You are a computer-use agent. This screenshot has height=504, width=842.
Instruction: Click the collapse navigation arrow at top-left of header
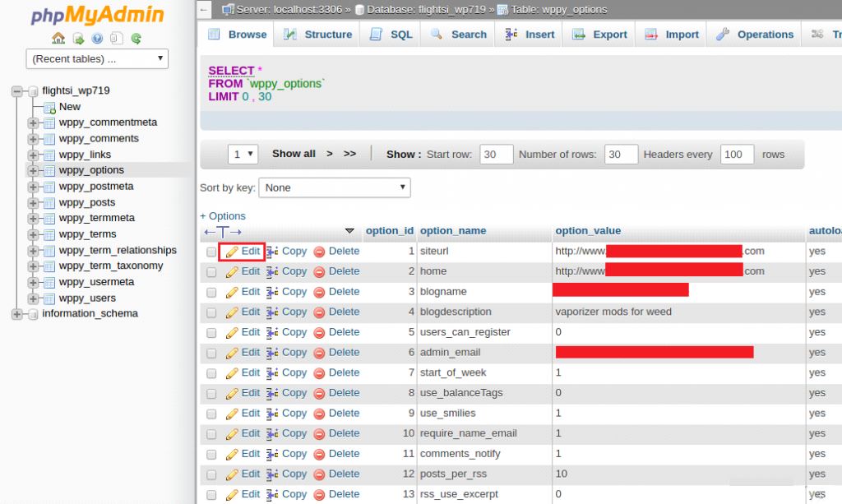pyautogui.click(x=206, y=10)
